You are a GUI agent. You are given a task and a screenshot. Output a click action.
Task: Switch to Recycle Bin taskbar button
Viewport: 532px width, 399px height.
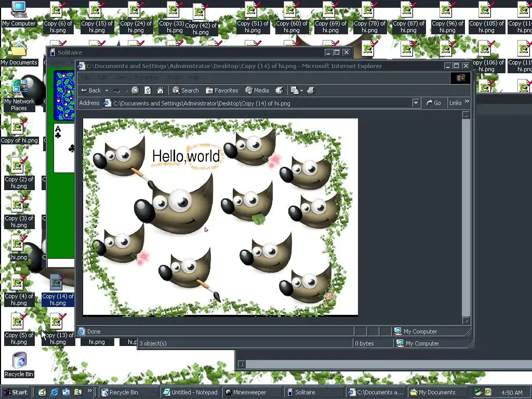(128, 392)
